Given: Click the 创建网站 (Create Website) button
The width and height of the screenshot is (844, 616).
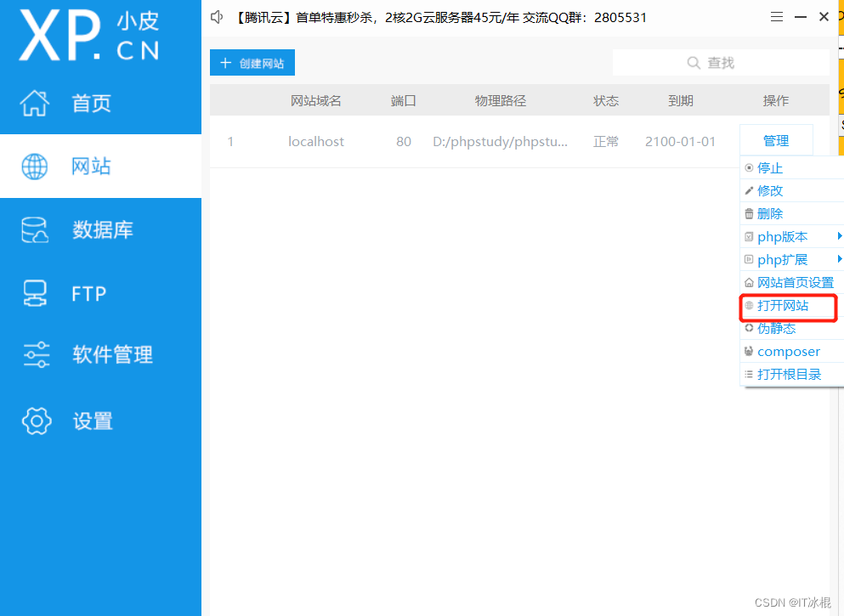Looking at the screenshot, I should click(x=252, y=62).
